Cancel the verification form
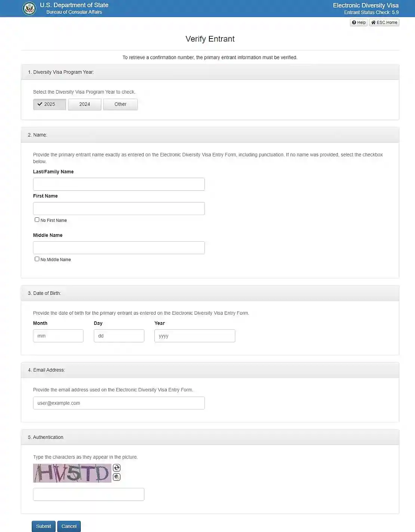This screenshot has height=532, width=415. pos(69,526)
